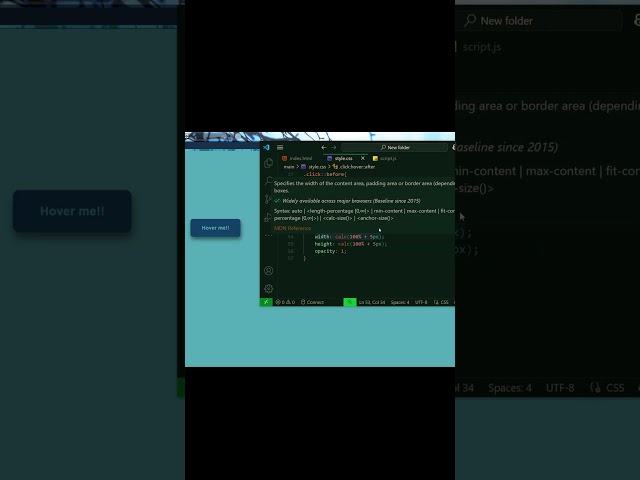Screen dimensions: 640x480
Task: Click the Accounts icon in the activity bar
Action: pyautogui.click(x=268, y=270)
